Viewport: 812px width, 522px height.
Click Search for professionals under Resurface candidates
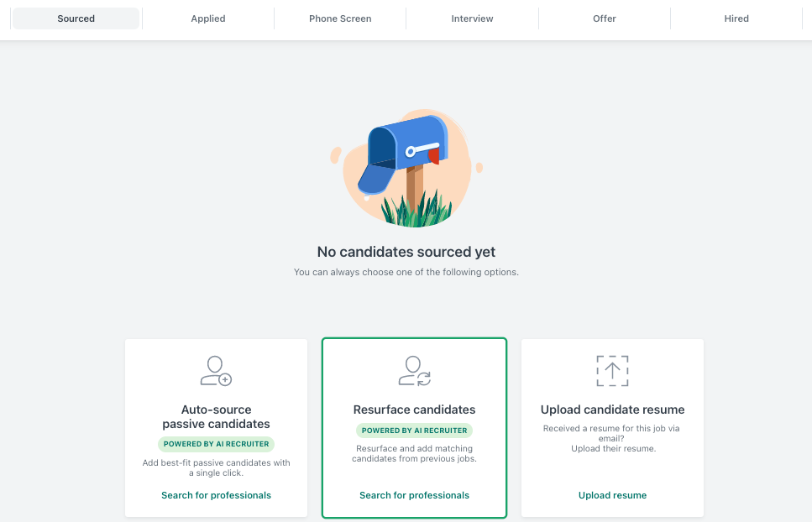coord(414,495)
